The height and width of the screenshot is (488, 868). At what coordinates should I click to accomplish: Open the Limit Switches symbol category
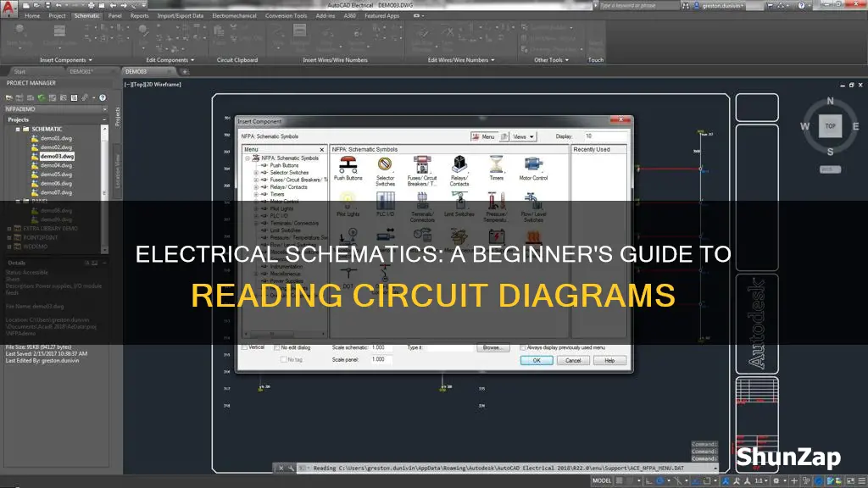point(459,204)
